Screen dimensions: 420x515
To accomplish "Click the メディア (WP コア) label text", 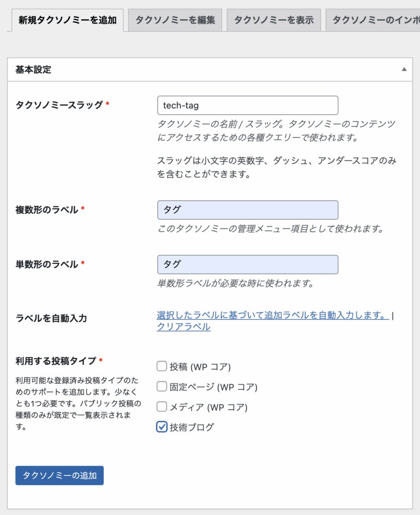I will [209, 407].
